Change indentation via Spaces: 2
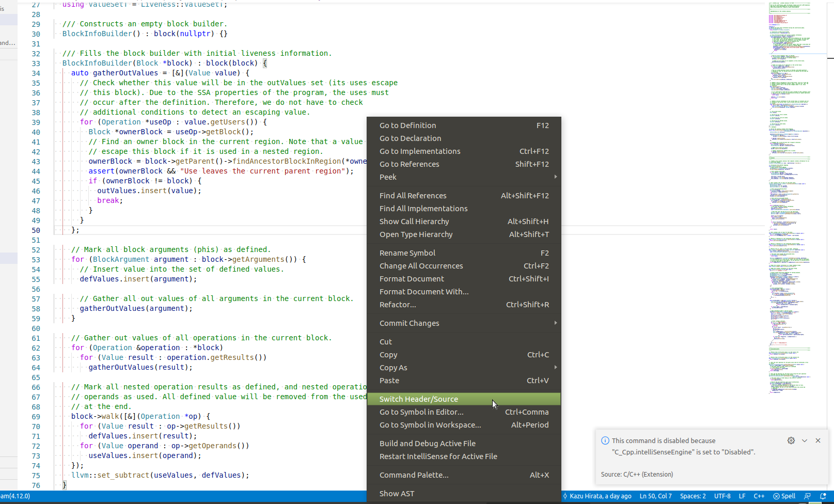The height and width of the screenshot is (504, 834). tap(693, 496)
